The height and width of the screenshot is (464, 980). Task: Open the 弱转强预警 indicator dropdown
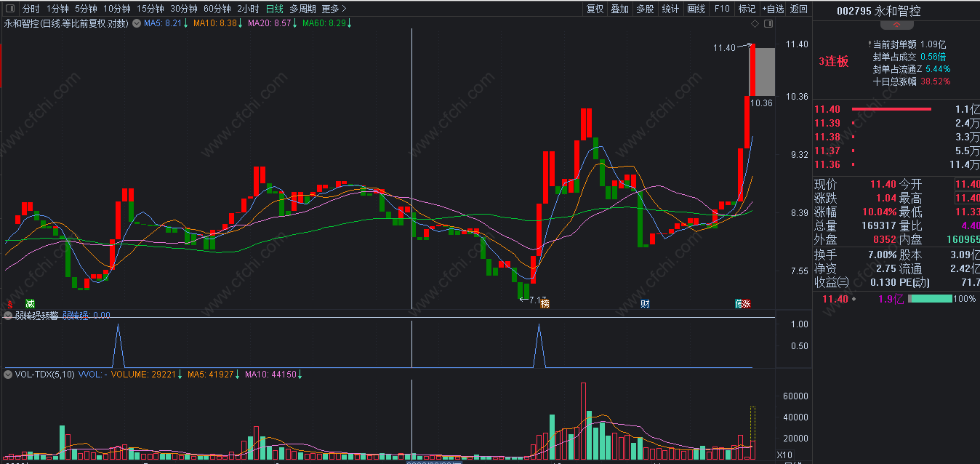coord(8,316)
